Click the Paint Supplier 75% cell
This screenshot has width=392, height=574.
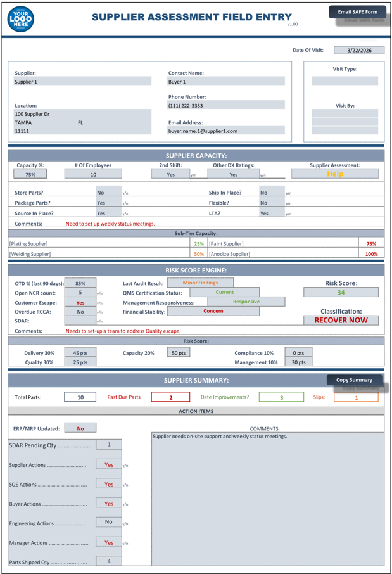pyautogui.click(x=371, y=243)
